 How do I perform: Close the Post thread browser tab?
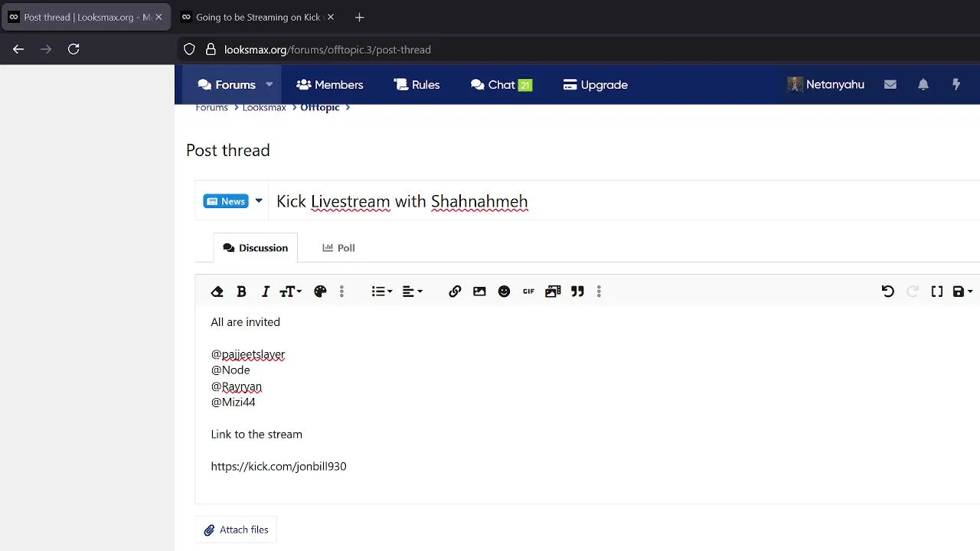pyautogui.click(x=159, y=17)
